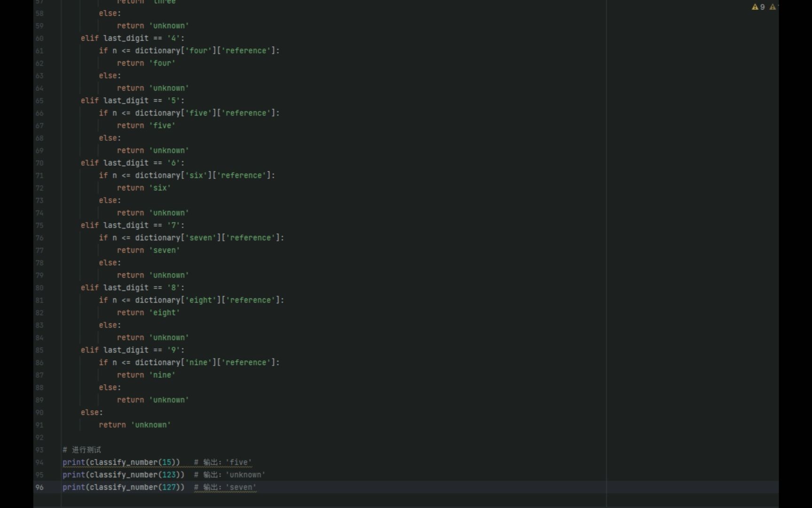
Task: Click the line "elif last_digit == '8':"
Action: (x=133, y=287)
